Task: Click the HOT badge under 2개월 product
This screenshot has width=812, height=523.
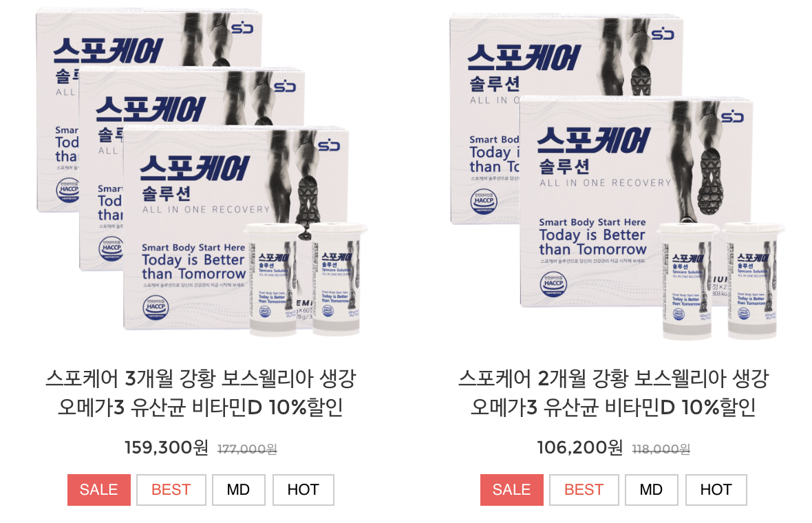Action: [716, 489]
